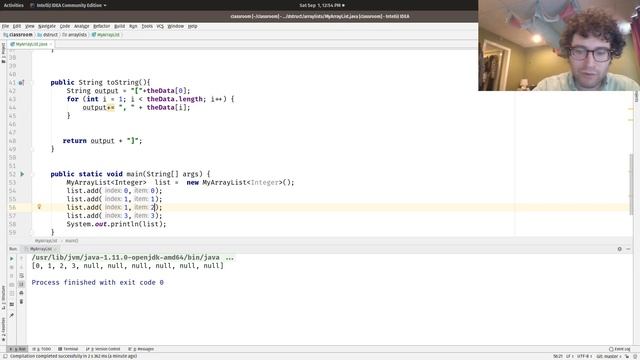
Task: Open the Refactor menu
Action: coord(102,26)
